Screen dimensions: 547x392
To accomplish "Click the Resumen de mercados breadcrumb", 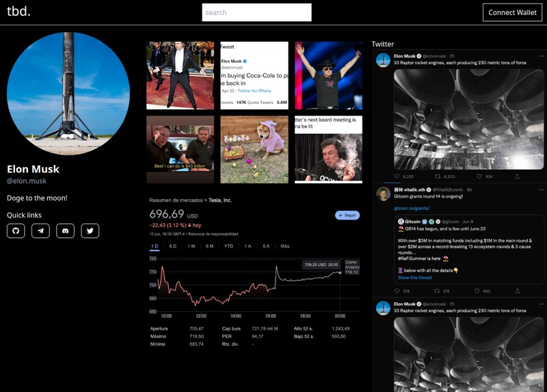I will (176, 200).
